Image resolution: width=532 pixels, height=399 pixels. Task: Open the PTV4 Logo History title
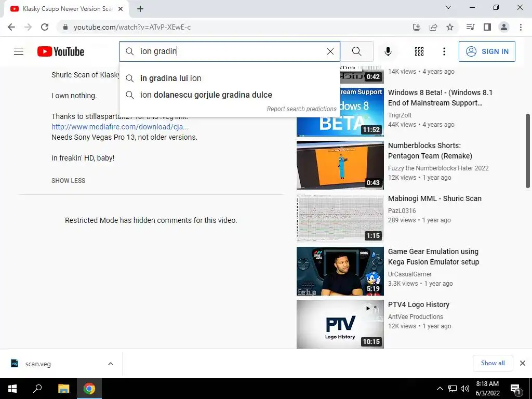point(419,304)
